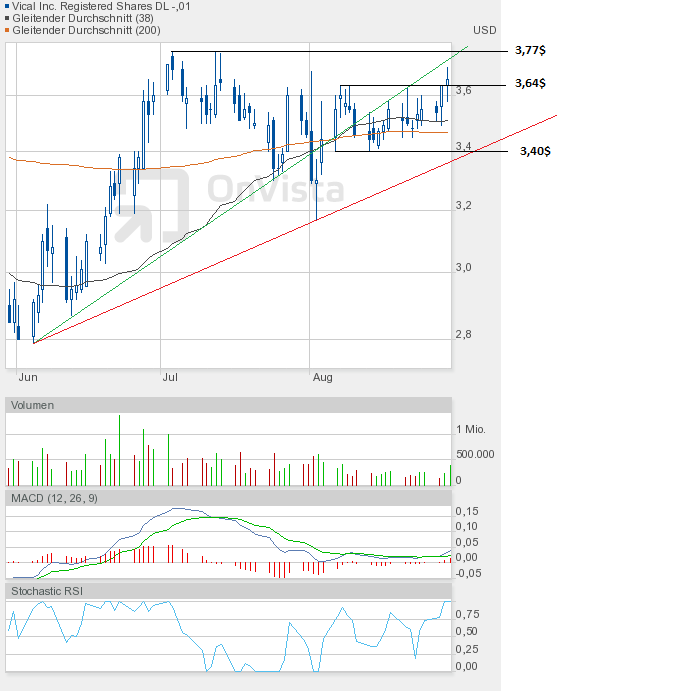Click the Jun label on the time axis
The width and height of the screenshot is (683, 691).
(28, 377)
